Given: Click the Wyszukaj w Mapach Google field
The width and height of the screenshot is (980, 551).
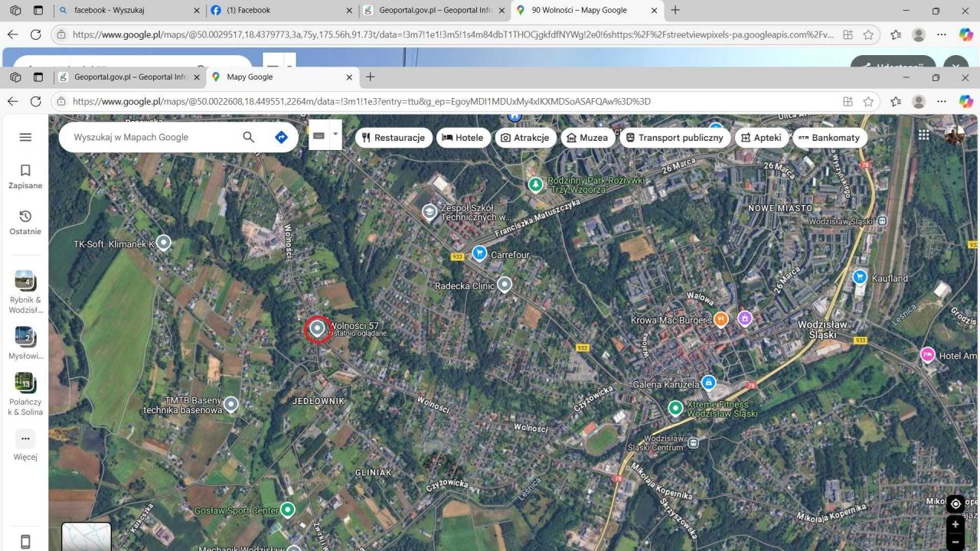Looking at the screenshot, I should click(x=153, y=137).
